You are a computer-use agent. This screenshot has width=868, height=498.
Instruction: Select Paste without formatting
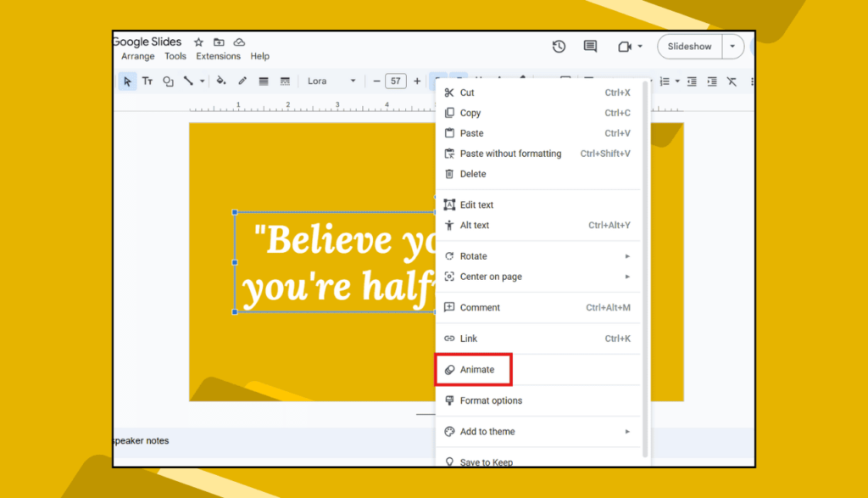510,154
